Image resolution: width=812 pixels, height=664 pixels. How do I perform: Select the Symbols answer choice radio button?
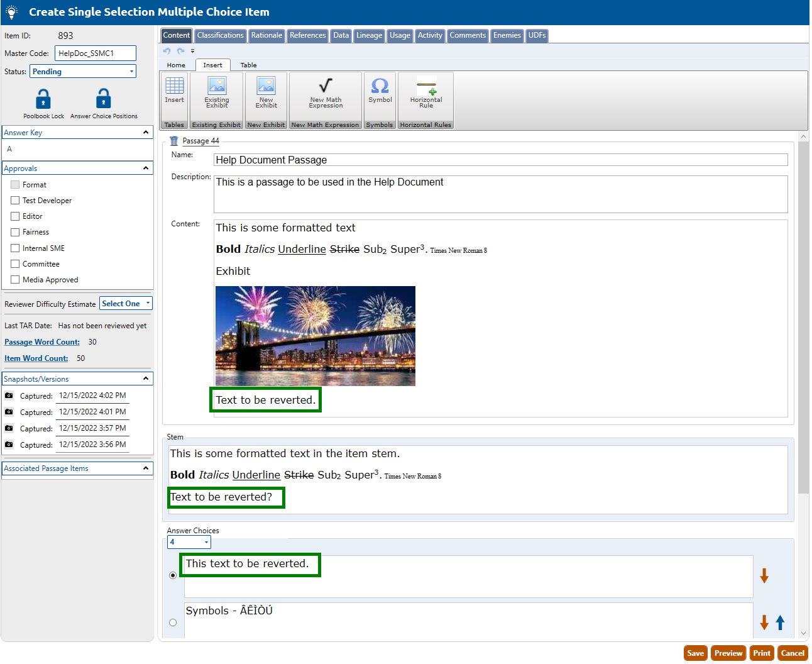point(173,622)
